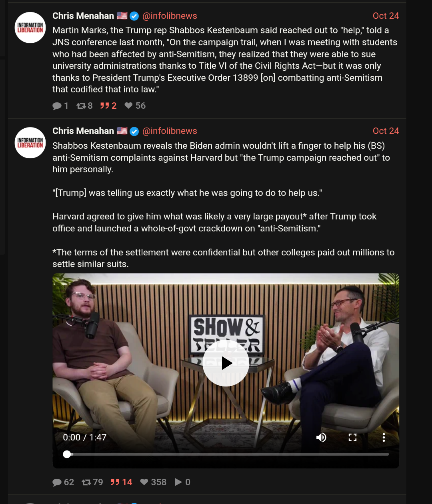The width and height of the screenshot is (432, 504).
Task: Play the Show & Teller video
Action: coord(226,363)
